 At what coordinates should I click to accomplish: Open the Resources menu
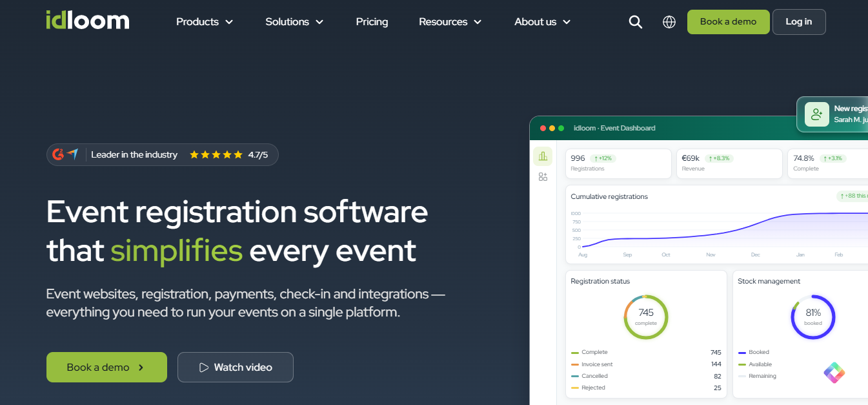pyautogui.click(x=450, y=22)
